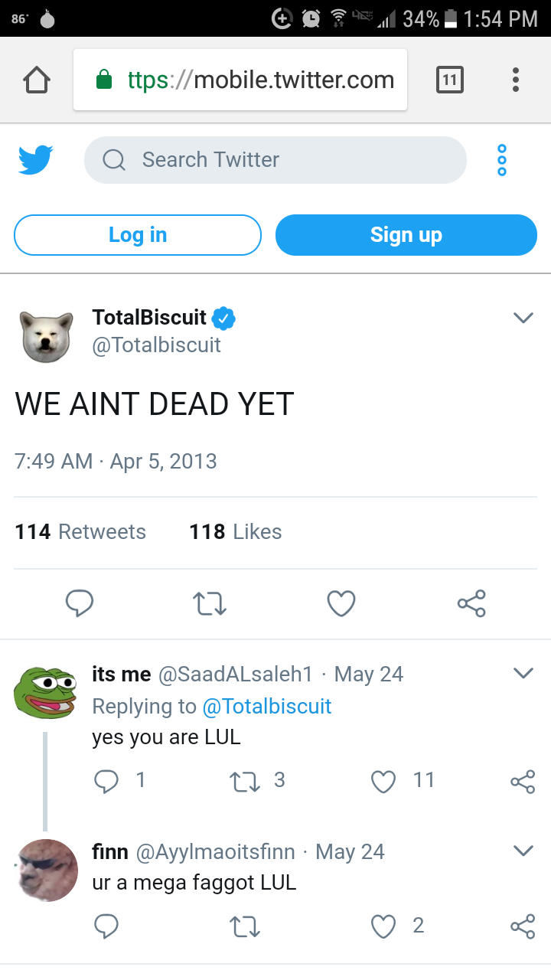Image resolution: width=551 pixels, height=980 pixels.
Task: Like TotalBiscuit's main tweet
Action: (x=341, y=604)
